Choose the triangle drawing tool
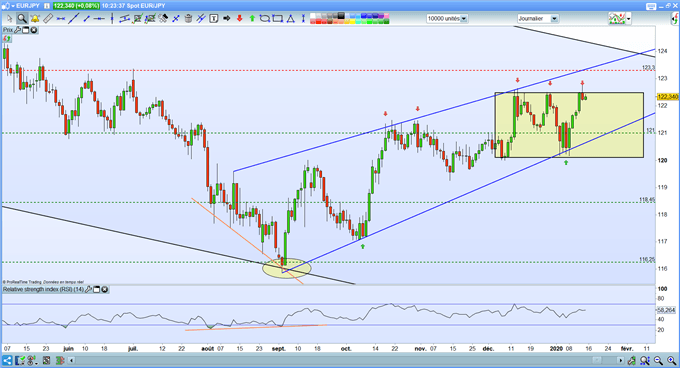680x368 pixels. 290,19
